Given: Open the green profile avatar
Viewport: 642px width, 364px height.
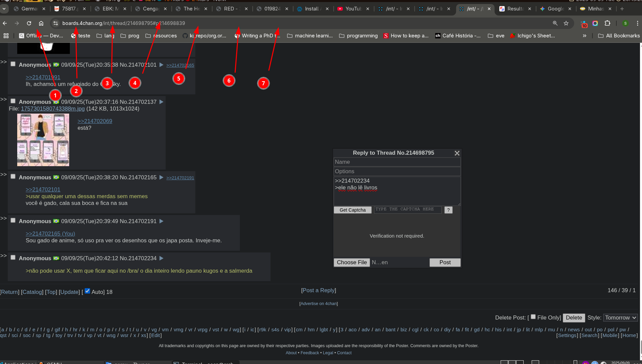Looking at the screenshot, I should tap(625, 23).
